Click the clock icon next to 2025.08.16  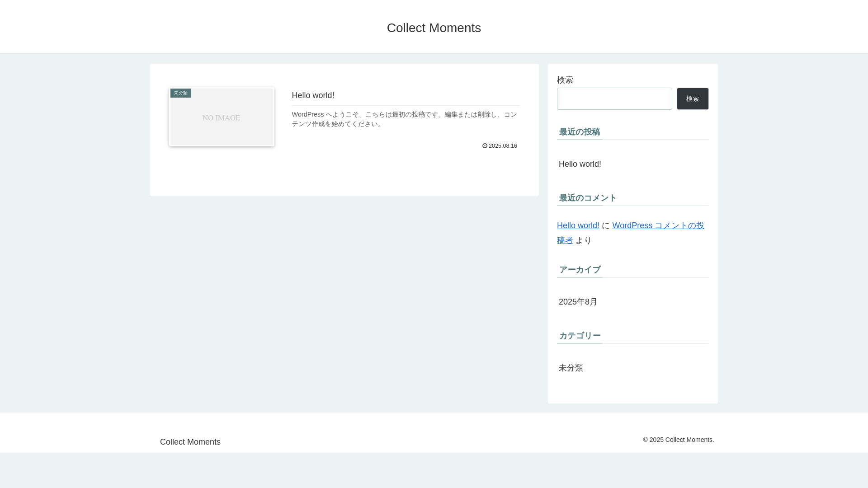click(485, 146)
